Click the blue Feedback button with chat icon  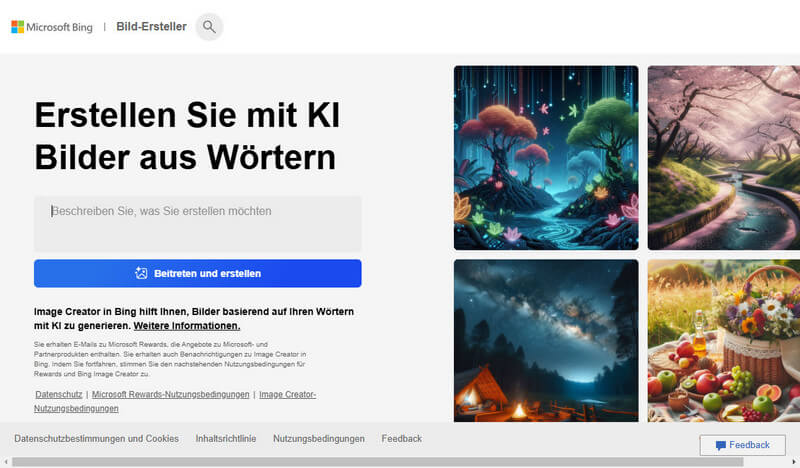coord(741,445)
